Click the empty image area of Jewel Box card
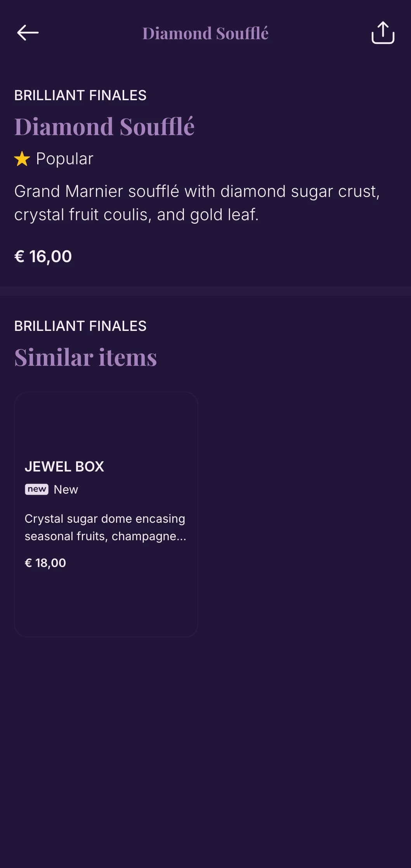411x868 pixels. [106, 423]
